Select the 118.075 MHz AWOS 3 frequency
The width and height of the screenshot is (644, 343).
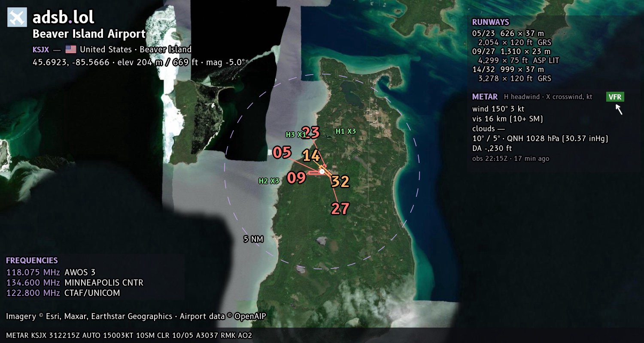(51, 272)
